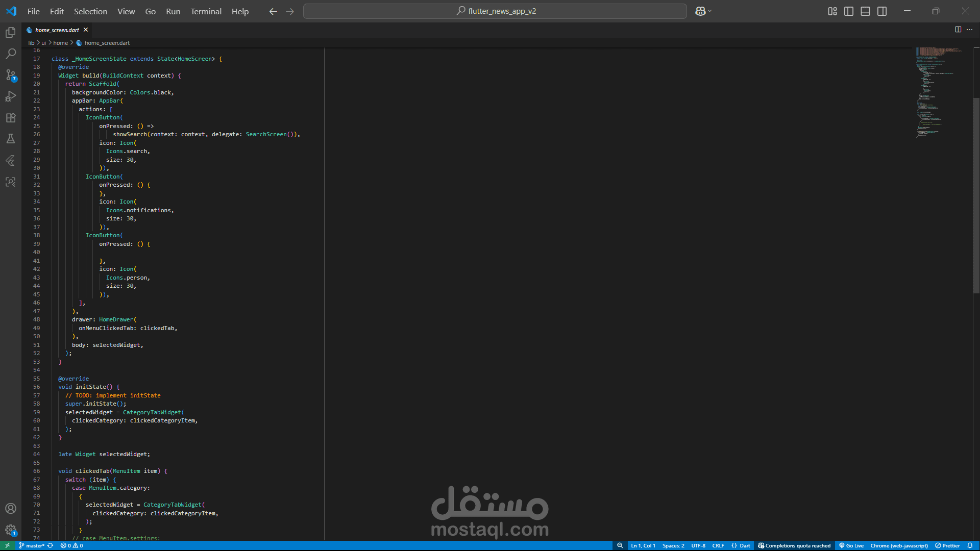980x551 pixels.
Task: Open the Run and Debug view
Action: pos(11,96)
